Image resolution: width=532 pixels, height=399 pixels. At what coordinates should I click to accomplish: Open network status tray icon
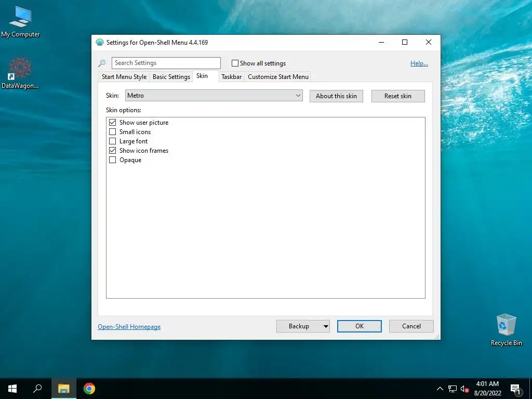click(453, 389)
